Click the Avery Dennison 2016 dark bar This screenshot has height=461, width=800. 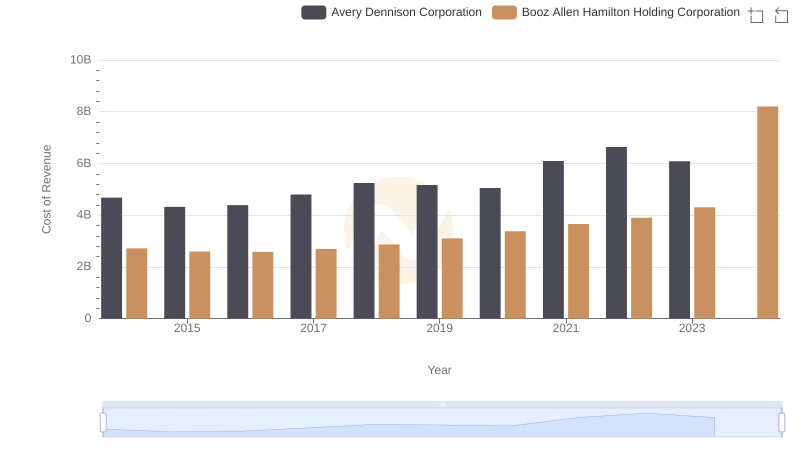(238, 262)
